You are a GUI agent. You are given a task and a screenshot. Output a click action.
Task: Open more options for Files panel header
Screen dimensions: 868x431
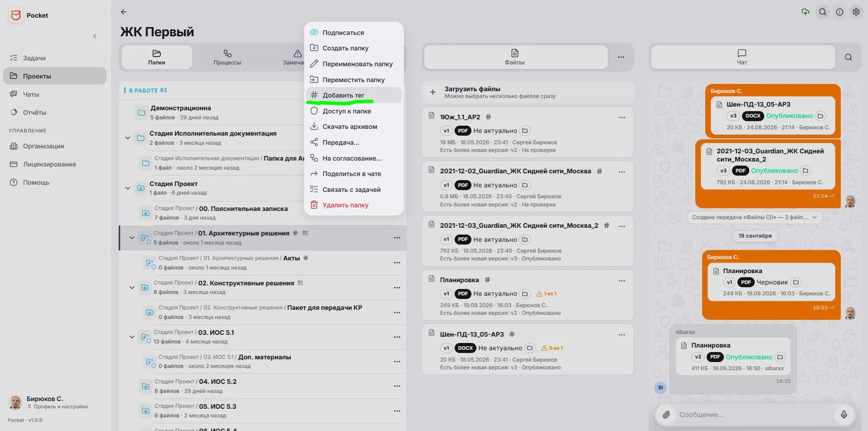(x=621, y=57)
